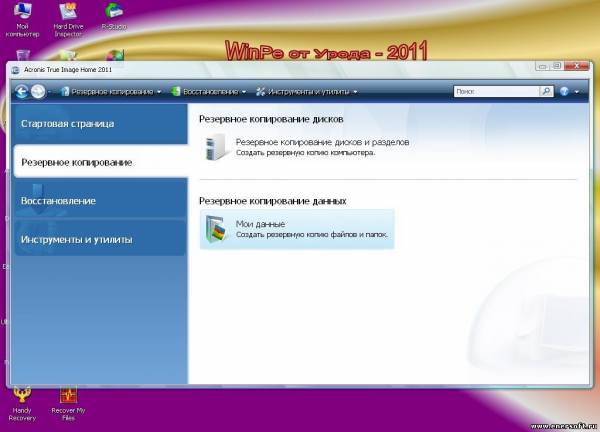This screenshot has height=432, width=600.
Task: Open Инструменты и утилиты toolbar menu
Action: [x=307, y=91]
